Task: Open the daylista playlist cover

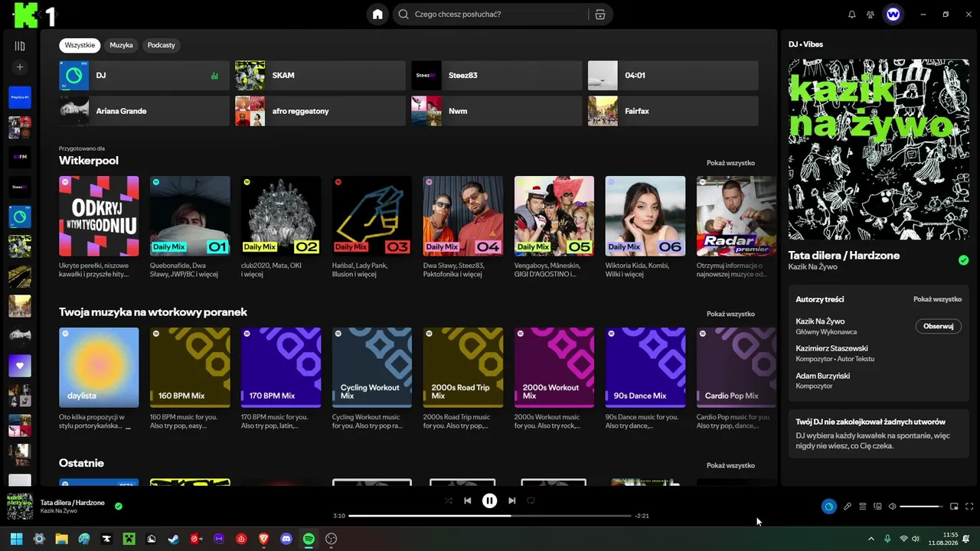Action: click(x=99, y=367)
